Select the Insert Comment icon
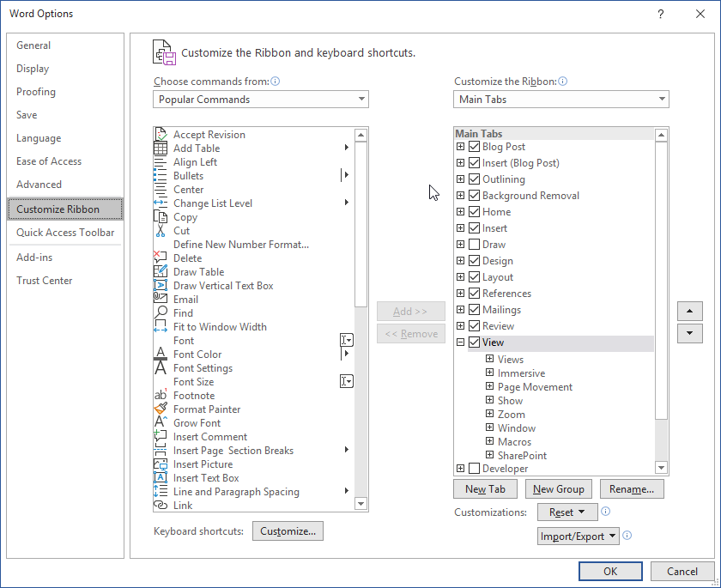Image resolution: width=721 pixels, height=588 pixels. point(161,437)
